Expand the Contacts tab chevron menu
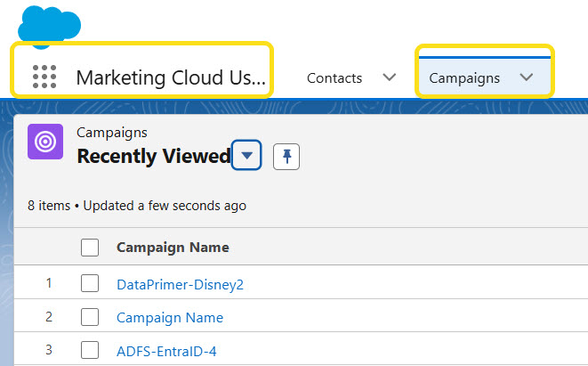The image size is (588, 366). pyautogui.click(x=390, y=77)
